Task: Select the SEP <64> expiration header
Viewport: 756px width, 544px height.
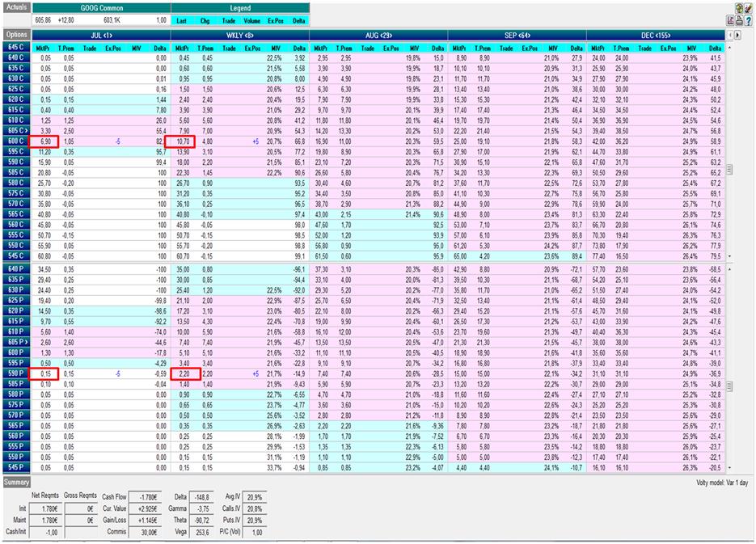Action: [517, 36]
